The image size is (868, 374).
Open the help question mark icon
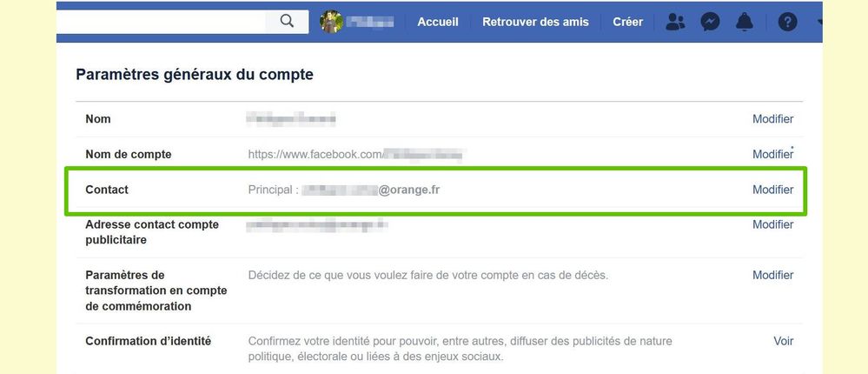(788, 22)
